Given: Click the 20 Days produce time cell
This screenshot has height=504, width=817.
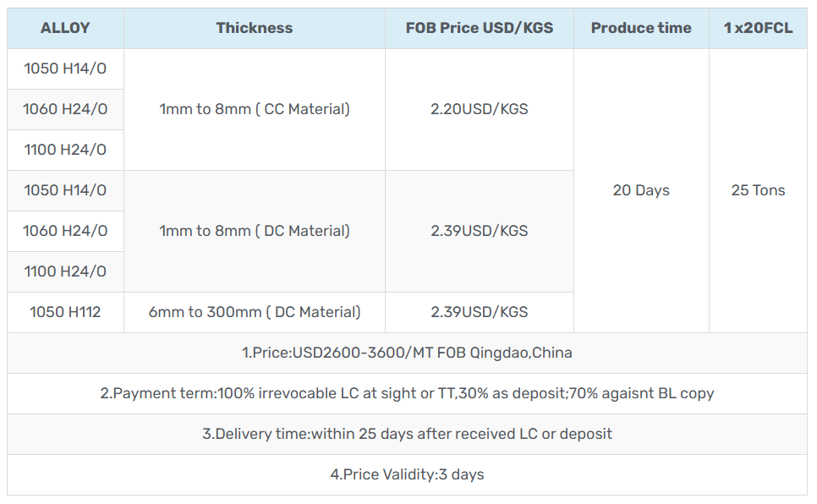Looking at the screenshot, I should (x=640, y=190).
